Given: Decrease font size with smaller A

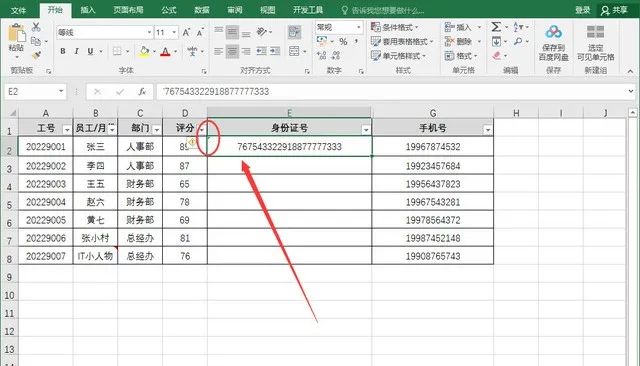Looking at the screenshot, I should (x=200, y=33).
